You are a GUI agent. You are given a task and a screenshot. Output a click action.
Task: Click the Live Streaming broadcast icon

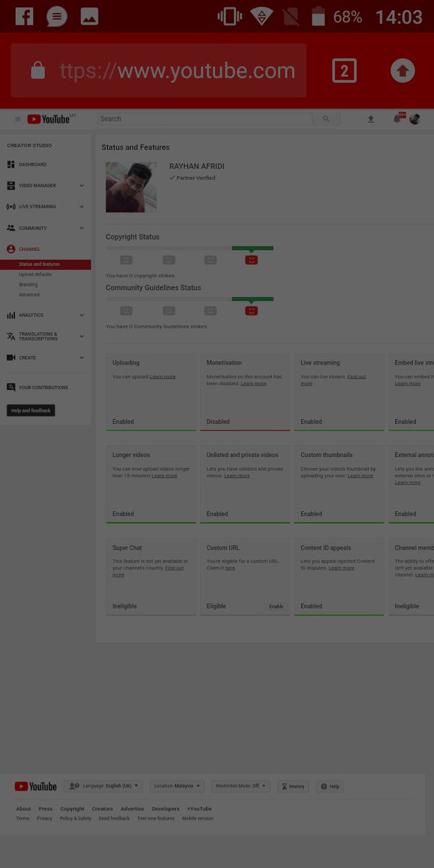(x=11, y=207)
